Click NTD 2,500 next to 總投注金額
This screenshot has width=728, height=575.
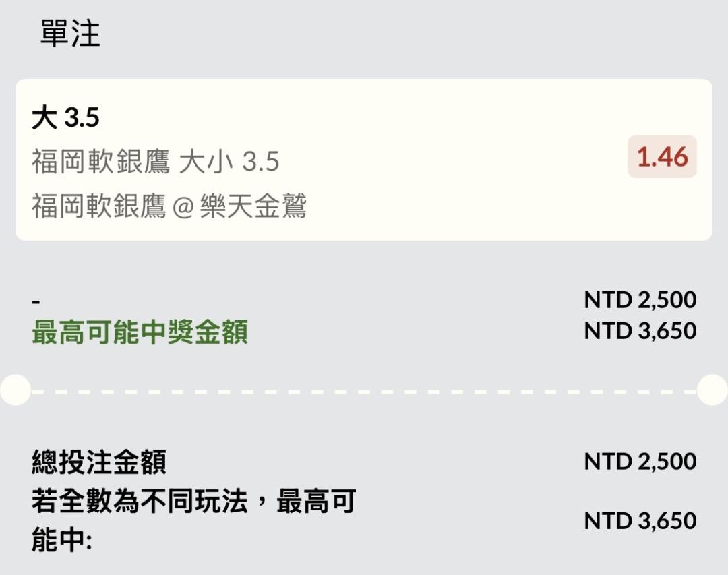640,462
